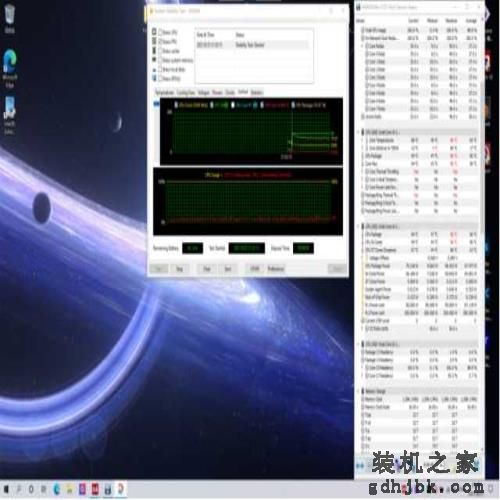Click the taskbar search icon

pyautogui.click(x=19, y=489)
